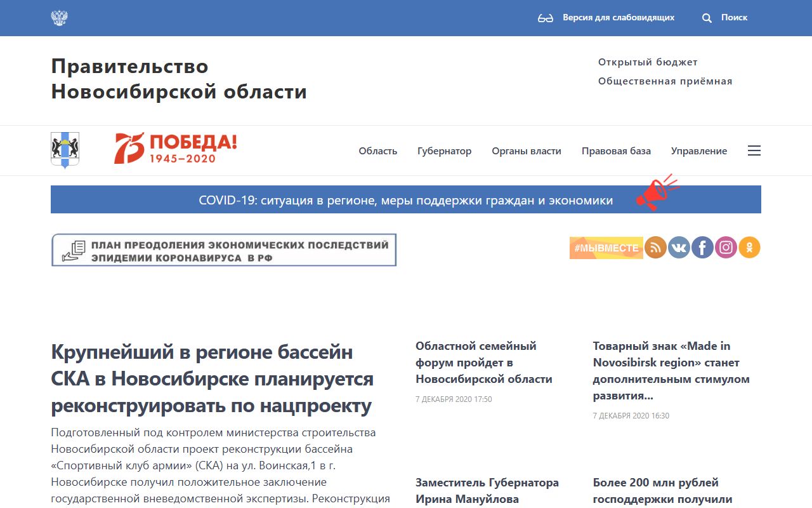Click 'Правительство Новосибирской области' site title

click(179, 79)
